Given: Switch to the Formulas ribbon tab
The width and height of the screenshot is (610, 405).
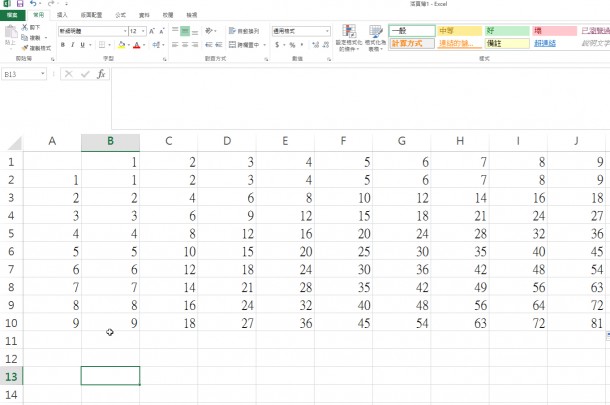Looking at the screenshot, I should pos(121,15).
